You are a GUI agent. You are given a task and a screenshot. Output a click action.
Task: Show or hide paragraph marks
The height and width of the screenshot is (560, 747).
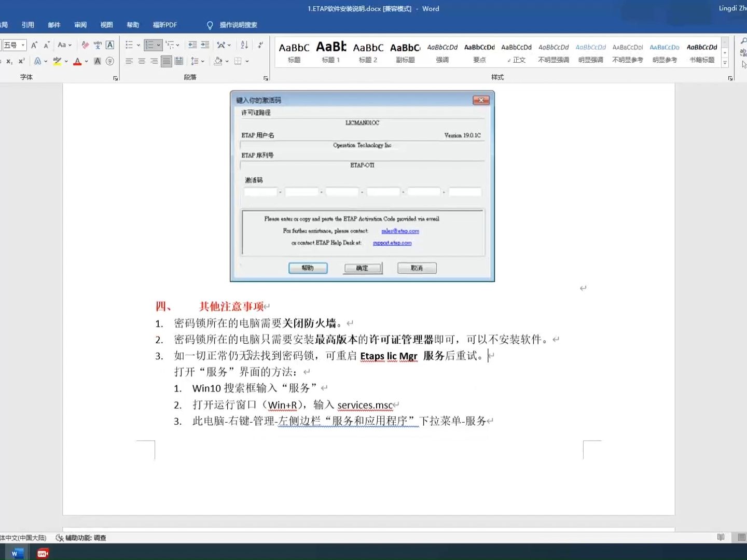tap(260, 45)
